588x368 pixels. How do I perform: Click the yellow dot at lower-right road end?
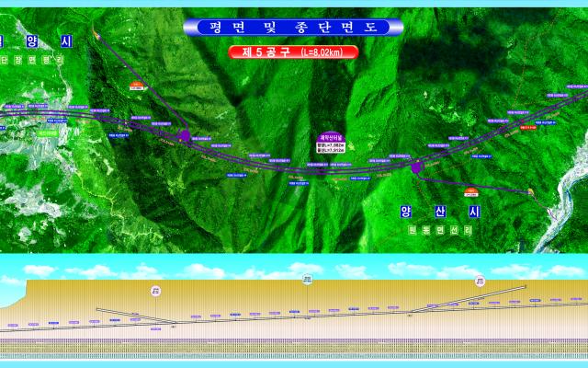tap(531, 192)
